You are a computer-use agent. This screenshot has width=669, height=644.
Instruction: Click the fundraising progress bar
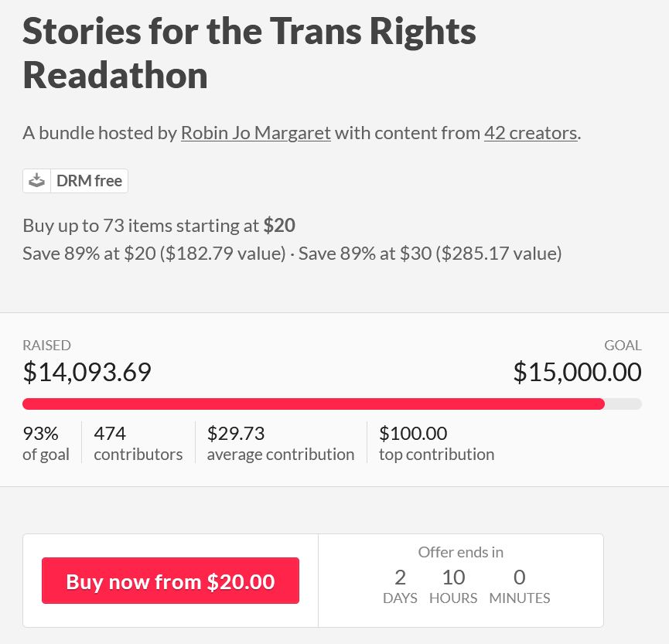[x=333, y=404]
